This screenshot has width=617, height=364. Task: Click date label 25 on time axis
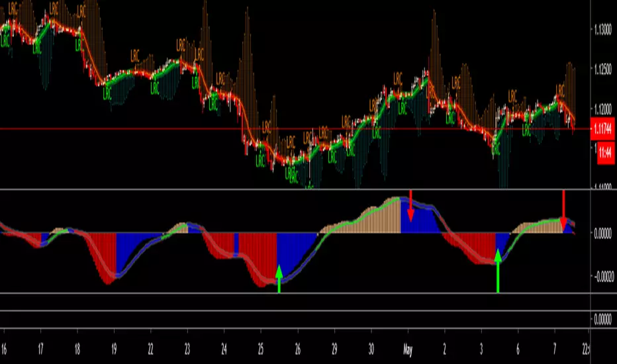(260, 349)
